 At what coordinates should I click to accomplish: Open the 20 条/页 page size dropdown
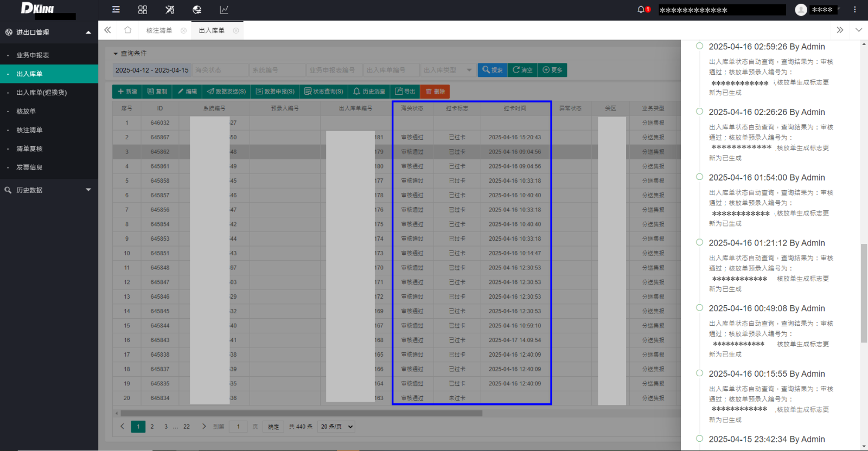coord(336,427)
